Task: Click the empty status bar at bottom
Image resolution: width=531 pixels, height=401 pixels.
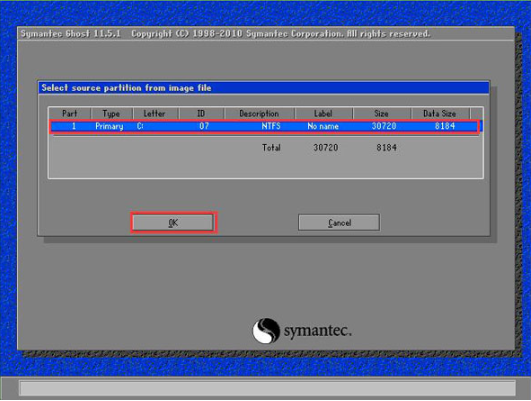Action: pos(268,388)
